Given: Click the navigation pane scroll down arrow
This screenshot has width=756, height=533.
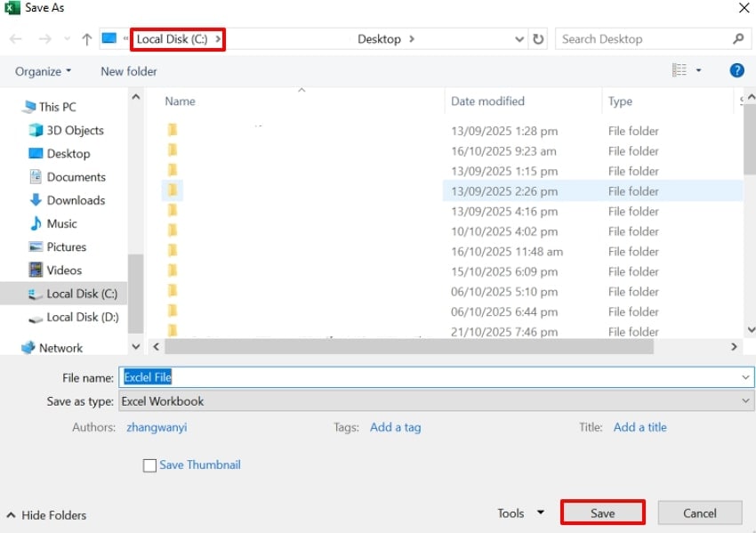Looking at the screenshot, I should tap(136, 346).
